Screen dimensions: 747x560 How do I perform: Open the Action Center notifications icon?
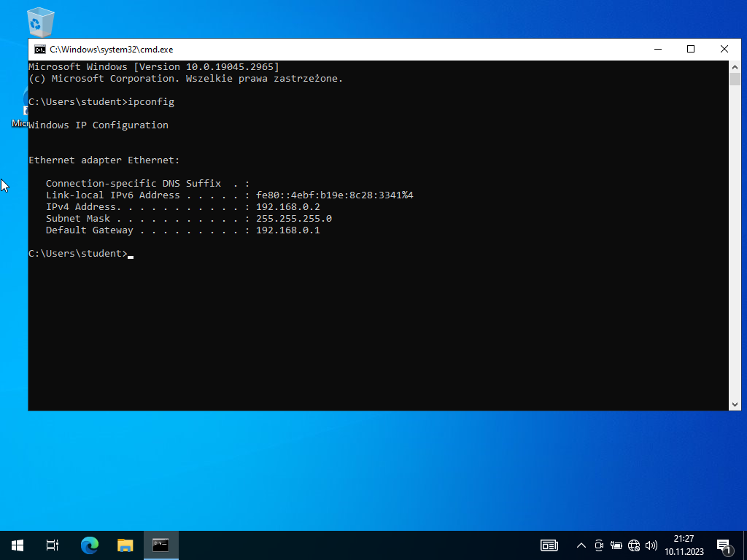click(x=724, y=546)
